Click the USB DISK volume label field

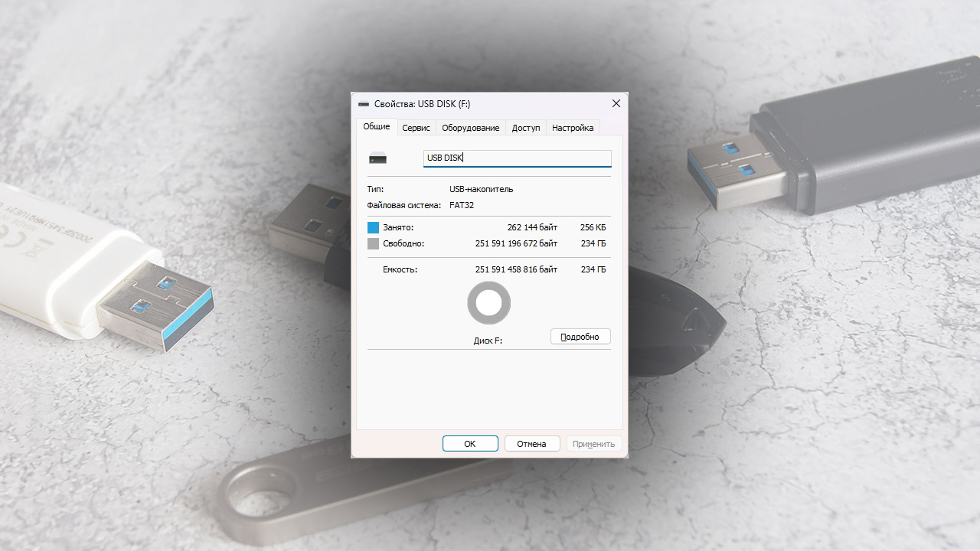tap(518, 158)
